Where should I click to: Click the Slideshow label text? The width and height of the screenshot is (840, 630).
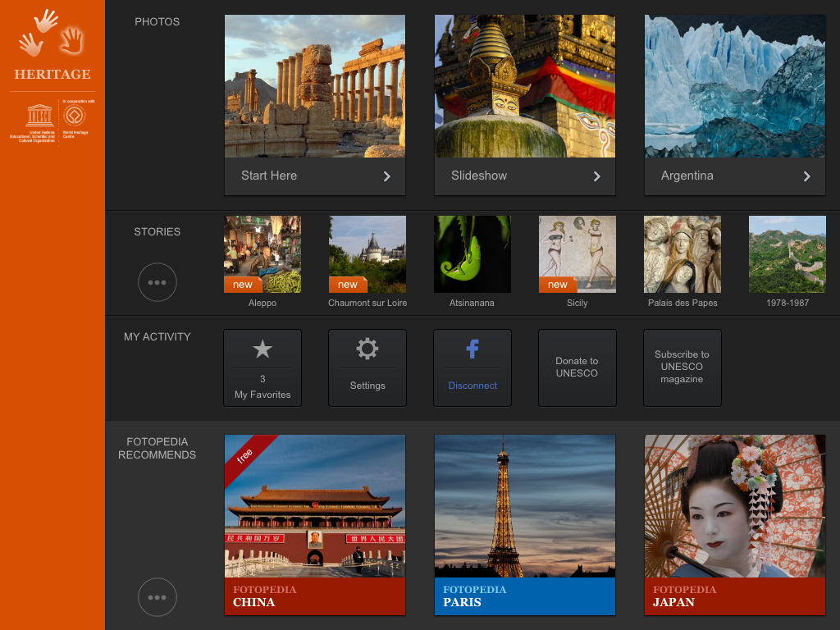click(x=479, y=176)
